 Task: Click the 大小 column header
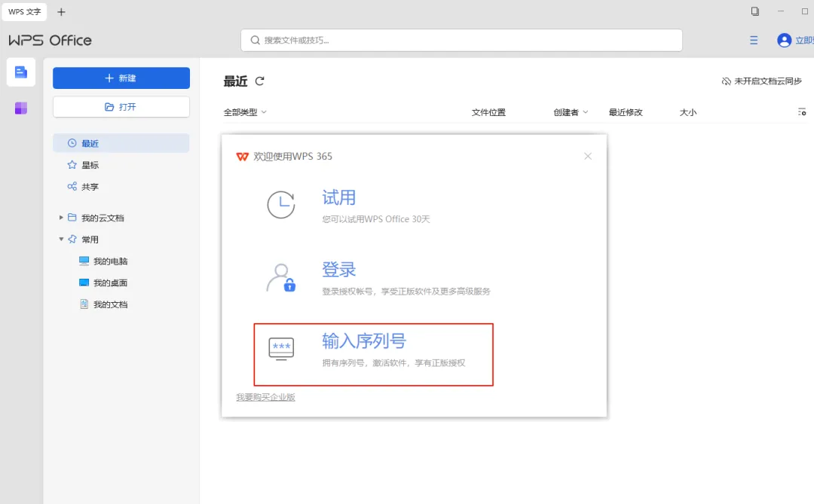(688, 112)
